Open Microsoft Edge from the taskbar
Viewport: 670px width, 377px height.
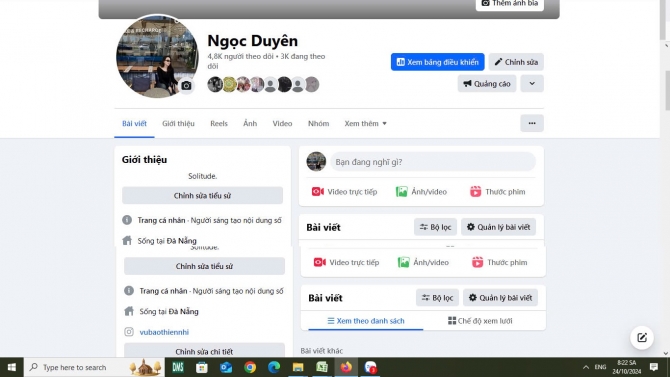point(274,367)
